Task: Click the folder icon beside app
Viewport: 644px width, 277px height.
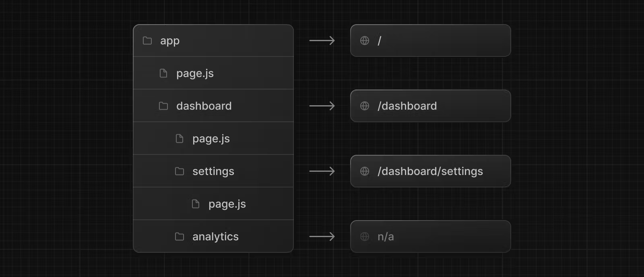Action: click(x=147, y=41)
